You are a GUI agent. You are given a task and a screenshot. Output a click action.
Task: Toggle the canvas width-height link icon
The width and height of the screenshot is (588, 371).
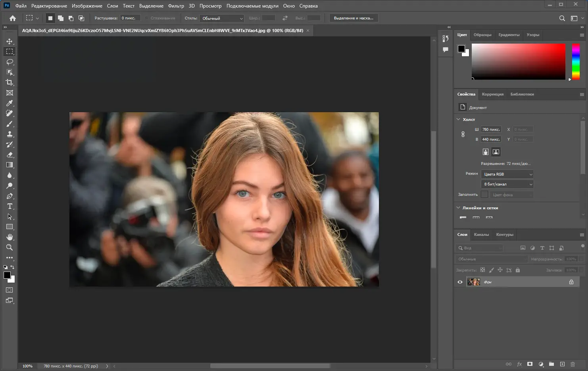click(463, 134)
